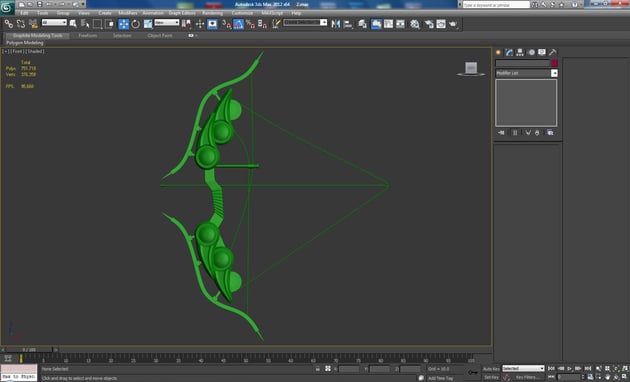Select the Mirror tool icon
Screen dimensions: 630x382
coord(335,24)
